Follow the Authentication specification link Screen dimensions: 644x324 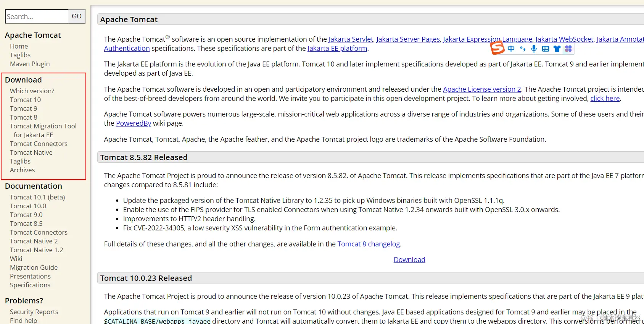[x=127, y=49]
